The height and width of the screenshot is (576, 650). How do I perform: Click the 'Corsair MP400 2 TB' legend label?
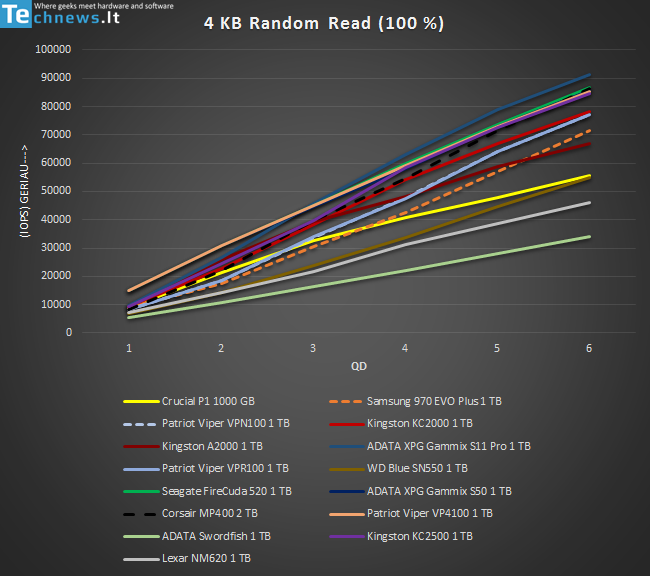pyautogui.click(x=210, y=513)
